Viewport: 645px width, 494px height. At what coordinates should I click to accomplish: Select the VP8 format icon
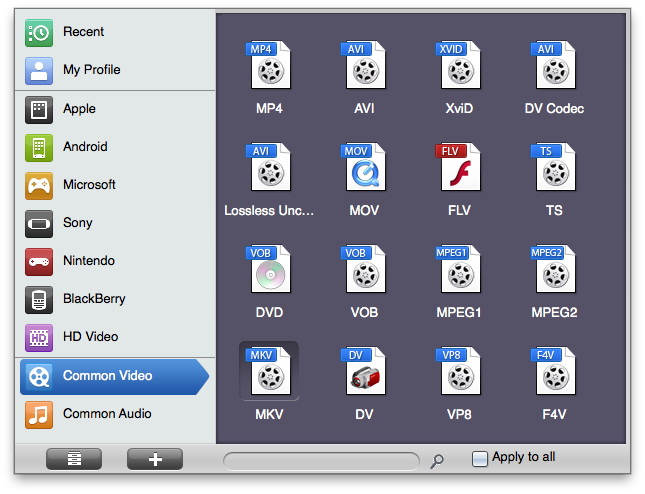point(459,372)
